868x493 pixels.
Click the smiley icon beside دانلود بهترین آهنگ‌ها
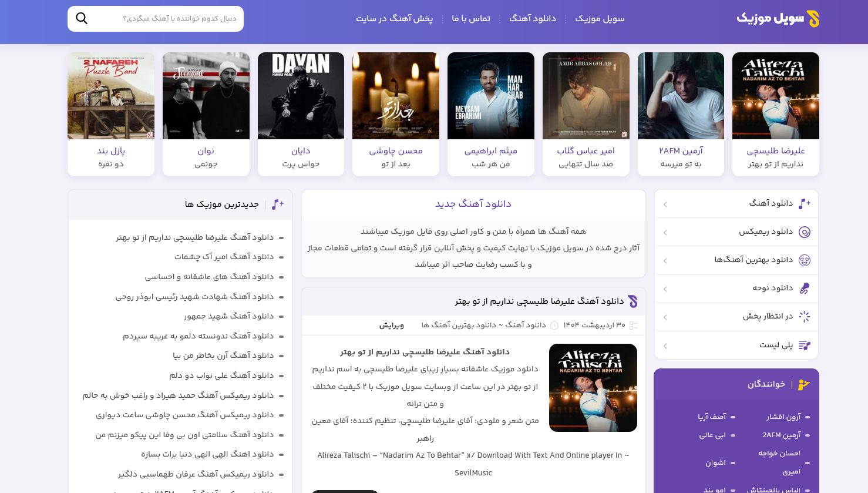pos(805,260)
